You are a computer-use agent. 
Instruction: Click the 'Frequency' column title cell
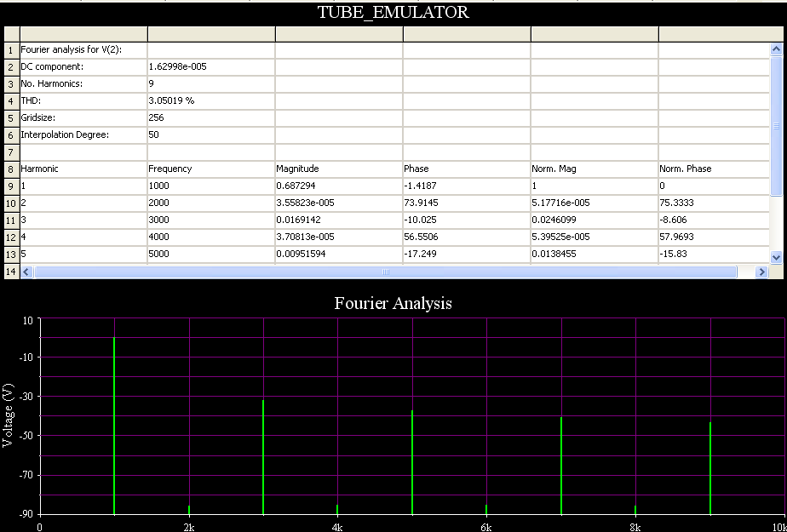point(211,169)
